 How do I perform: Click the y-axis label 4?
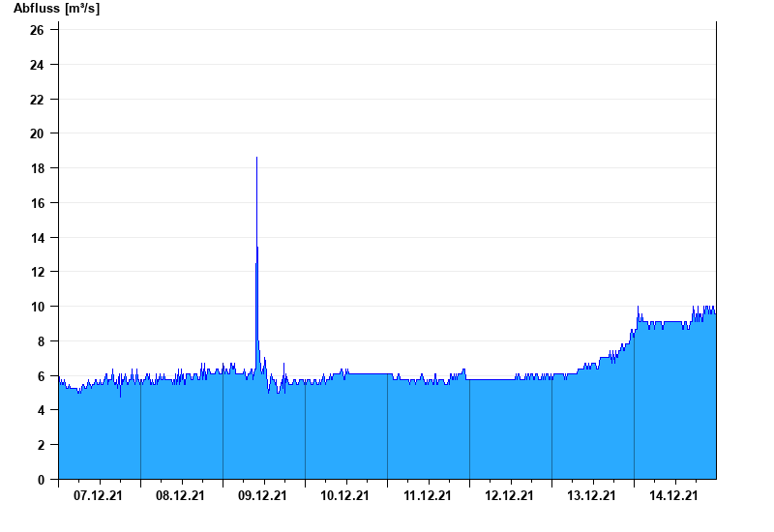(x=41, y=410)
